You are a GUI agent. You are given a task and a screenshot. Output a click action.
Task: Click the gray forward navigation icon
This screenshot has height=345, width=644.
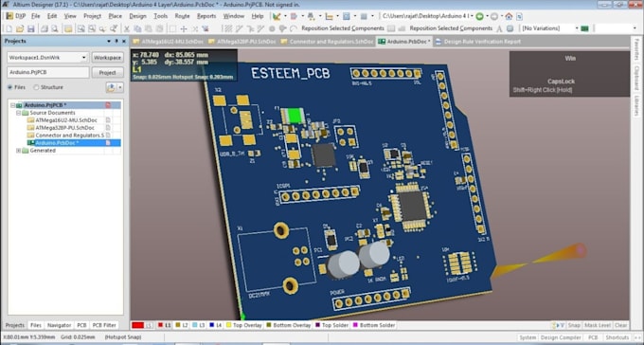tap(494, 16)
